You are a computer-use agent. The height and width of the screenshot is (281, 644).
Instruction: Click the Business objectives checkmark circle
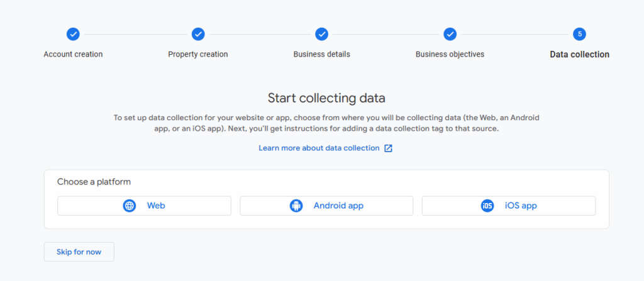point(450,34)
